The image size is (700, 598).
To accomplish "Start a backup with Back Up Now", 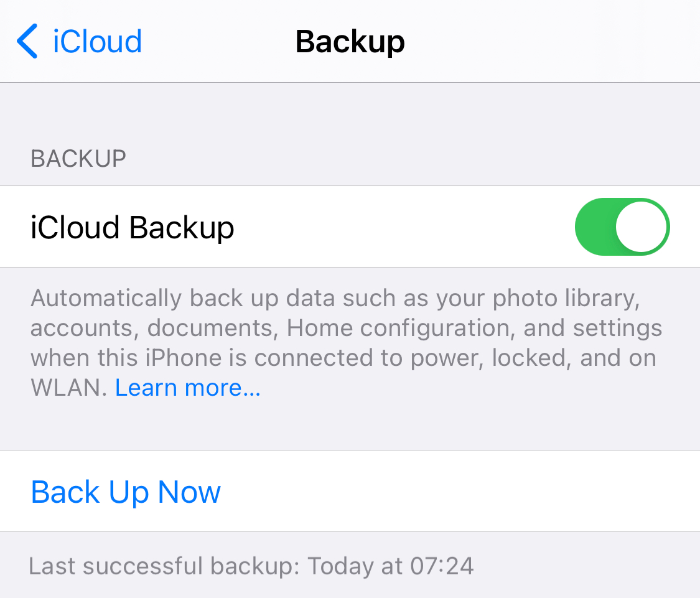I will coord(126,492).
